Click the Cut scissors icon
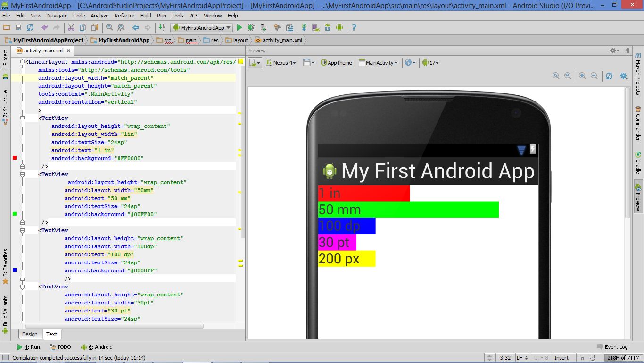 (71, 28)
